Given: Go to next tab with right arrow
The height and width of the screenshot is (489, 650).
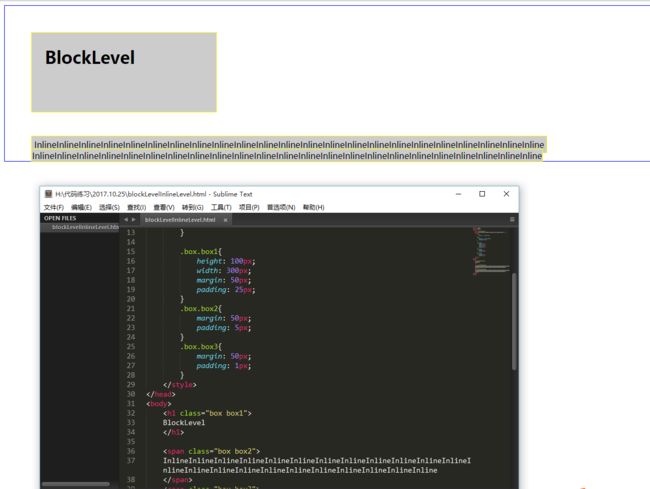Looking at the screenshot, I should point(133,220).
